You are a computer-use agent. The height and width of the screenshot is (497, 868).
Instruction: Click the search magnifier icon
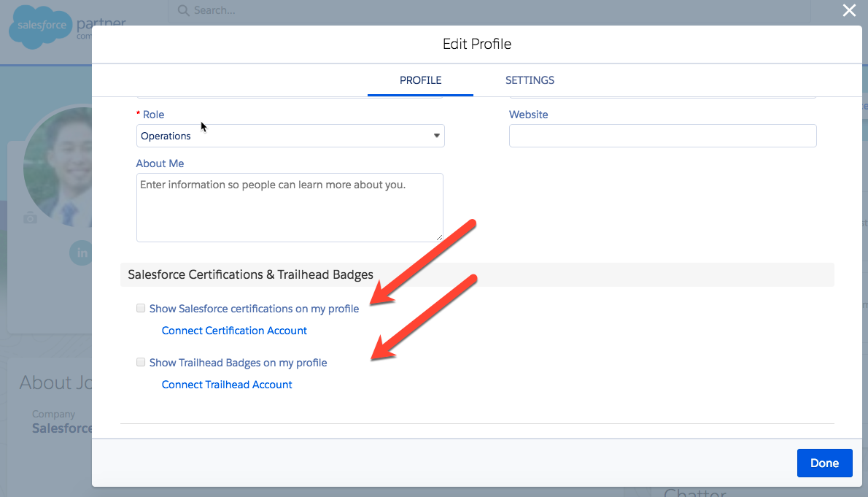click(x=184, y=11)
